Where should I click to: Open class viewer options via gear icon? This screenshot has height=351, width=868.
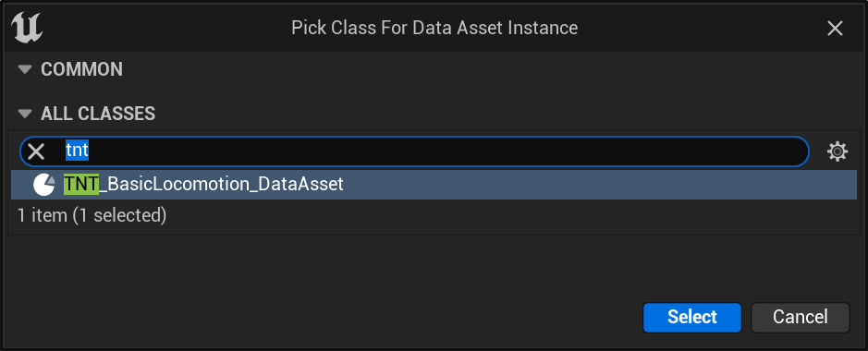(837, 151)
